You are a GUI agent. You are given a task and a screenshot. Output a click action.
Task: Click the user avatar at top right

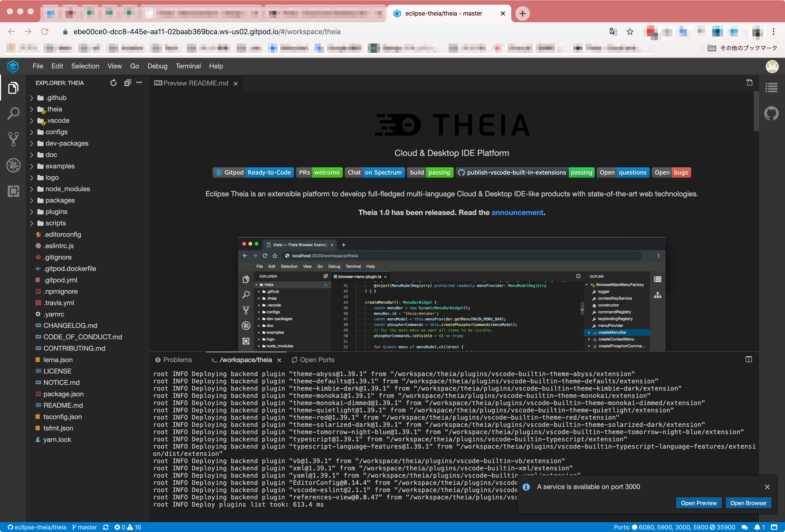772,66
